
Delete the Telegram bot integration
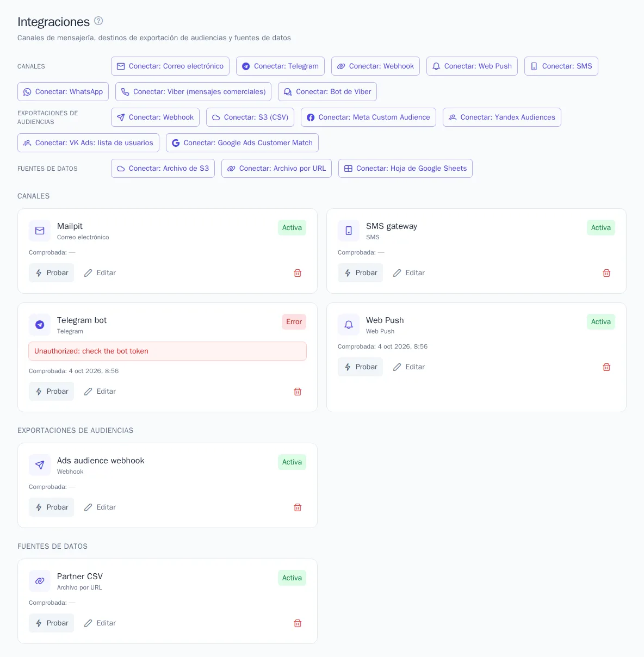[x=298, y=392]
